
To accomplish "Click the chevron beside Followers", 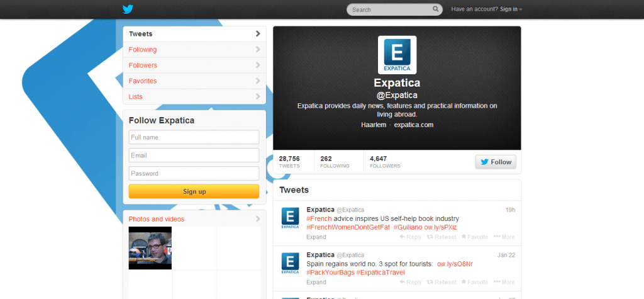I will (x=258, y=65).
